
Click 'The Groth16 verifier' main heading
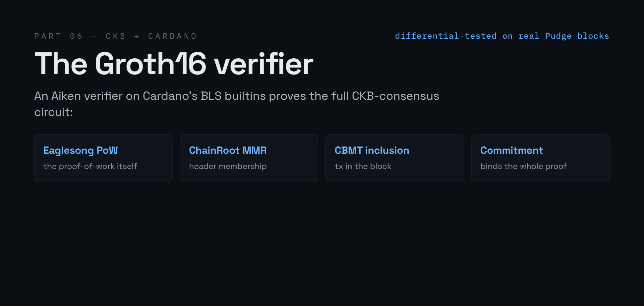point(174,64)
